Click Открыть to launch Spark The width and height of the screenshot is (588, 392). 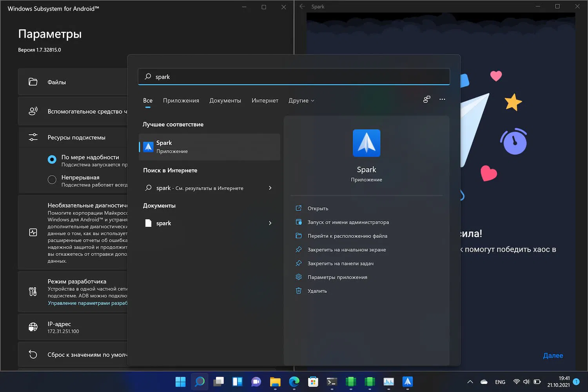point(318,208)
